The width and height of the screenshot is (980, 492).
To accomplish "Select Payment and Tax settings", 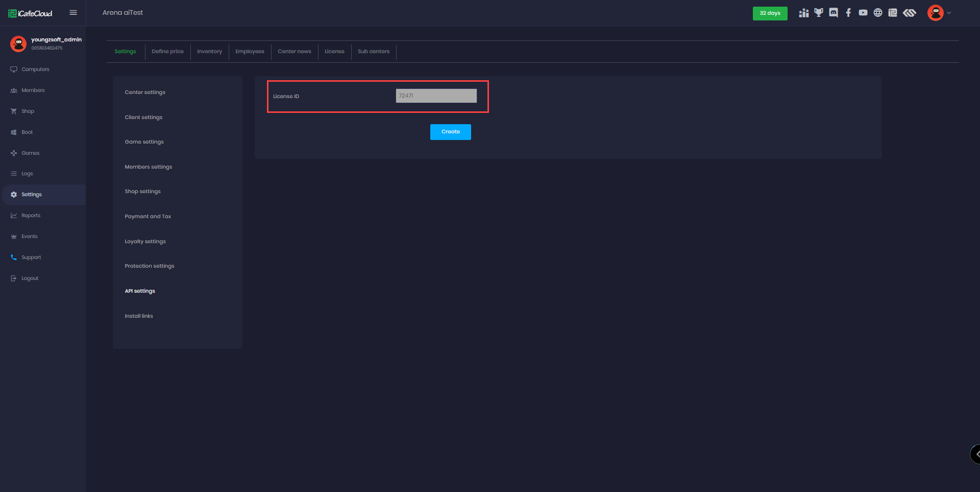I will click(148, 217).
